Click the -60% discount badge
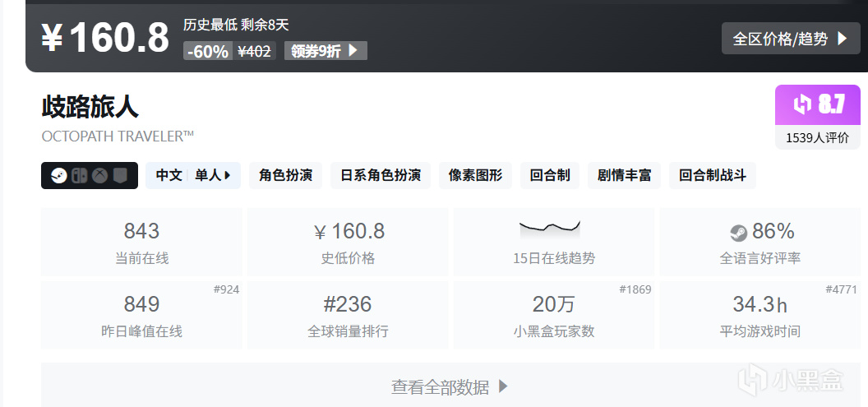 pos(208,52)
